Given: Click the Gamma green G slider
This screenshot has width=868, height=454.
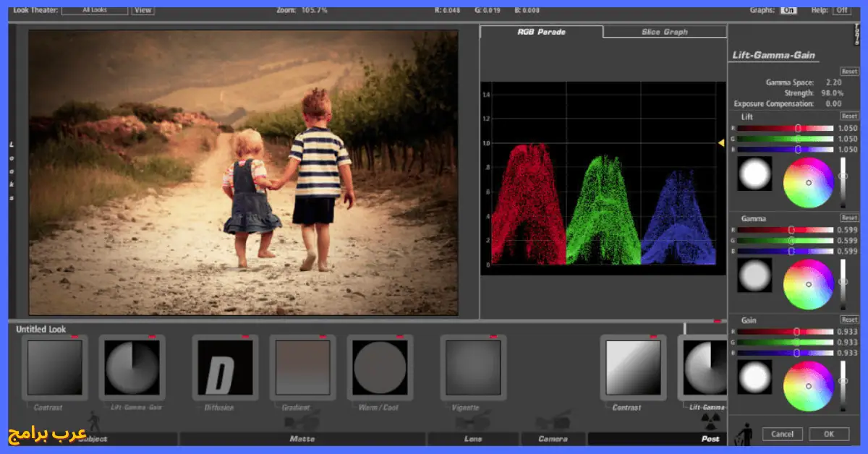Looking at the screenshot, I should pos(786,241).
